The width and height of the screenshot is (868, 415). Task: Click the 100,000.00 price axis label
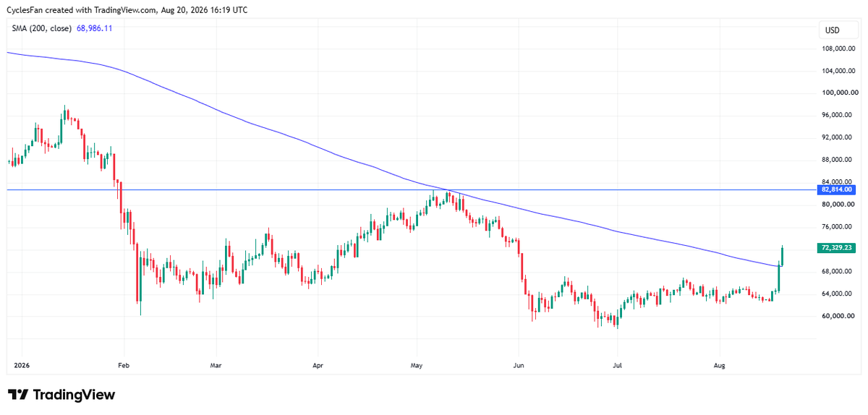click(838, 93)
